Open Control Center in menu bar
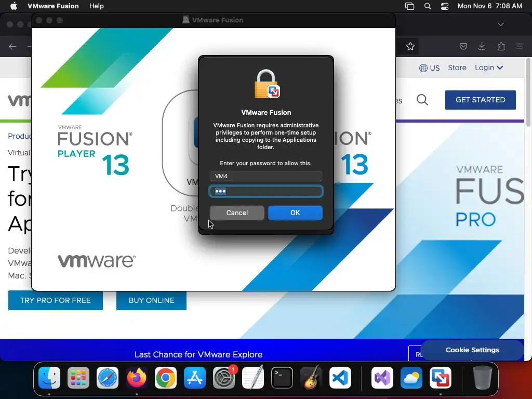Screen dimensions: 532x399 pyautogui.click(x=445, y=6)
